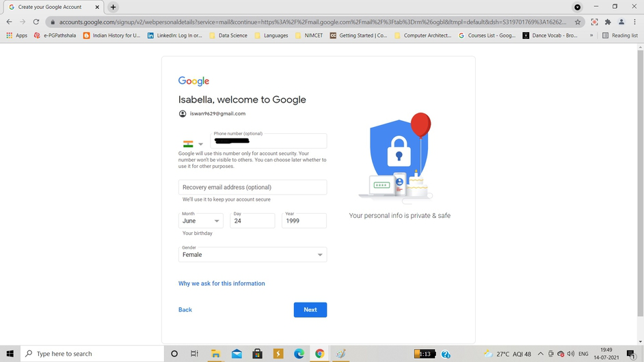The height and width of the screenshot is (362, 644).
Task: Click the Google logo
Action: [x=194, y=81]
